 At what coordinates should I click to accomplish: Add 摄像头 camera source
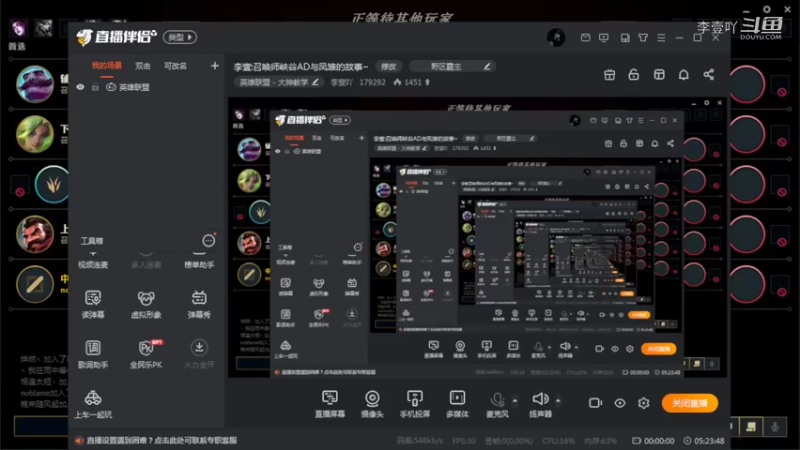tap(372, 404)
